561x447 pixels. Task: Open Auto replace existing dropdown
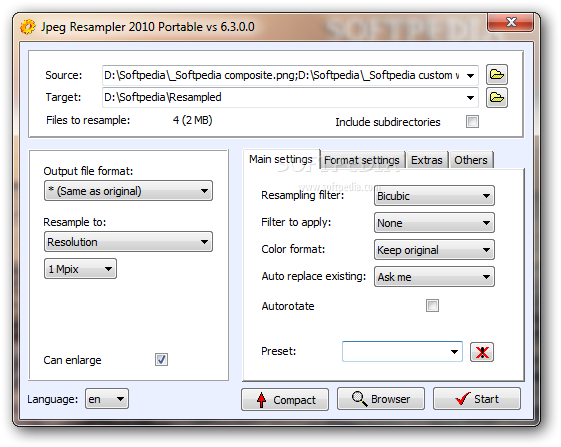point(434,277)
